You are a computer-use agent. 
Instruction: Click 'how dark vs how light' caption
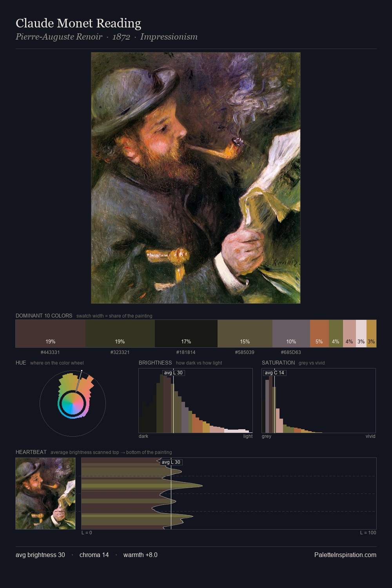[199, 363]
